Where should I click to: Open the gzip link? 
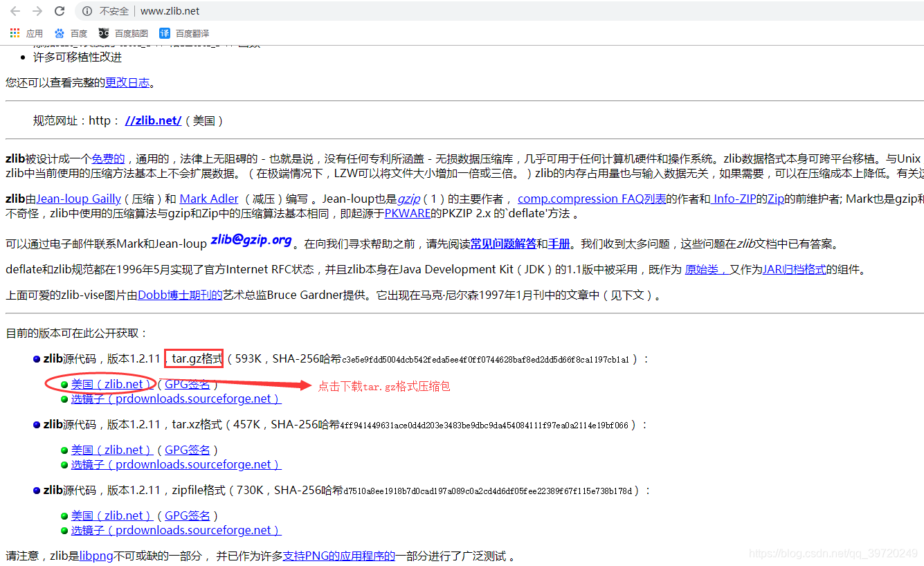point(408,199)
